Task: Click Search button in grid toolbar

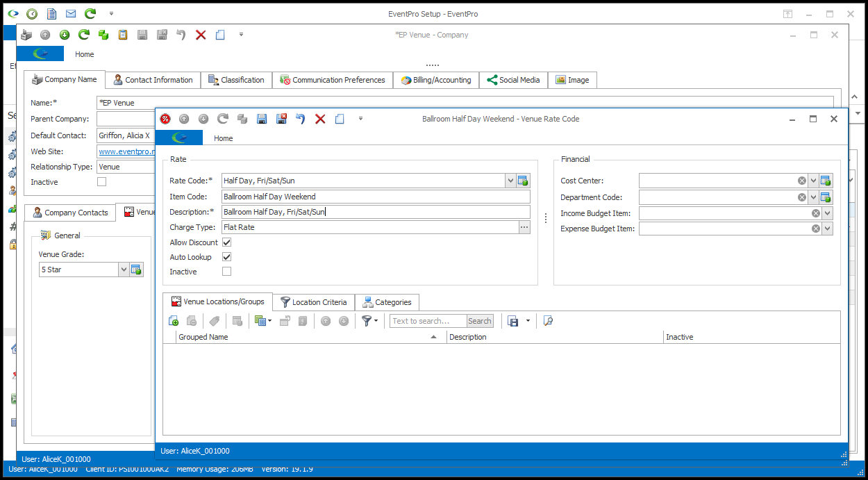Action: [x=479, y=321]
